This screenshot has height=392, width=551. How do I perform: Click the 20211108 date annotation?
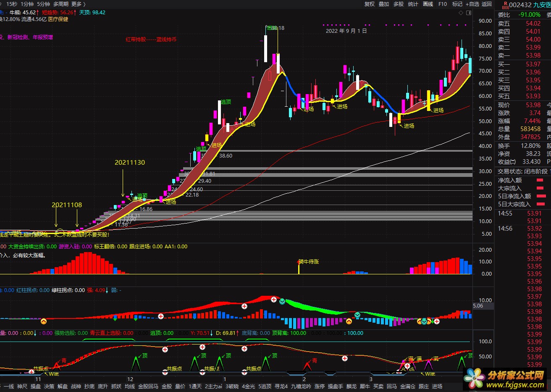click(x=67, y=205)
